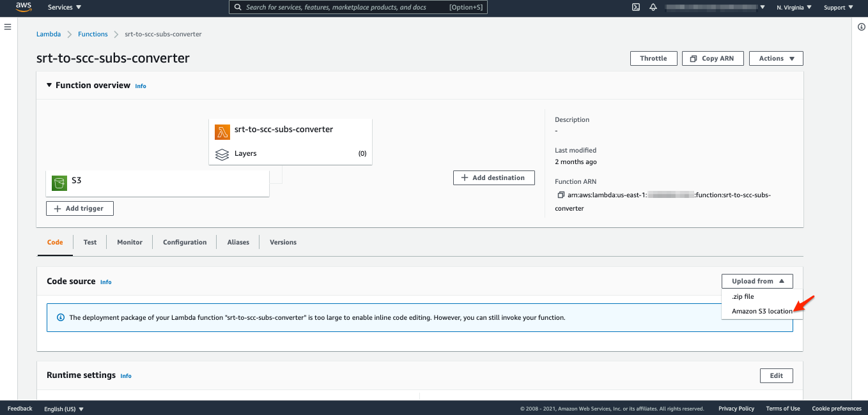
Task: Go to Functions breadcrumb link
Action: [x=93, y=34]
